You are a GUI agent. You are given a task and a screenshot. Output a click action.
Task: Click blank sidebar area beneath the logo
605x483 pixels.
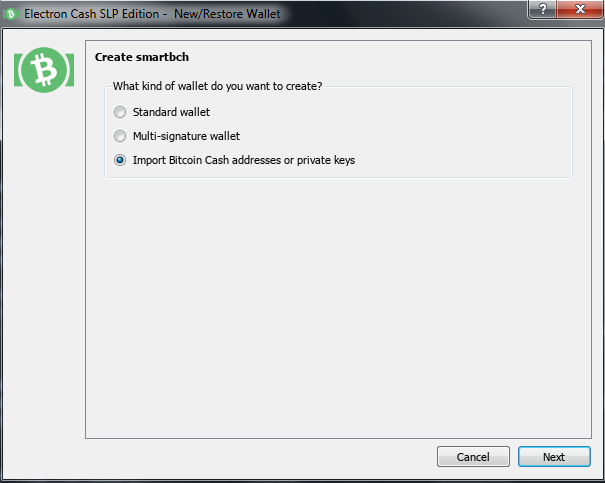pos(43,266)
